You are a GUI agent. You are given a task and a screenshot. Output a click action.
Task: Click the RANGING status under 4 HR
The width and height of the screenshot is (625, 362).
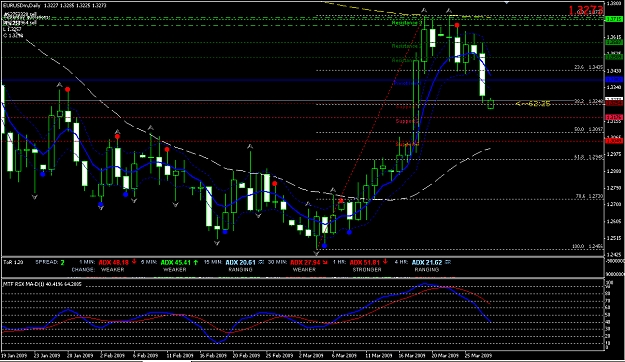(x=426, y=270)
